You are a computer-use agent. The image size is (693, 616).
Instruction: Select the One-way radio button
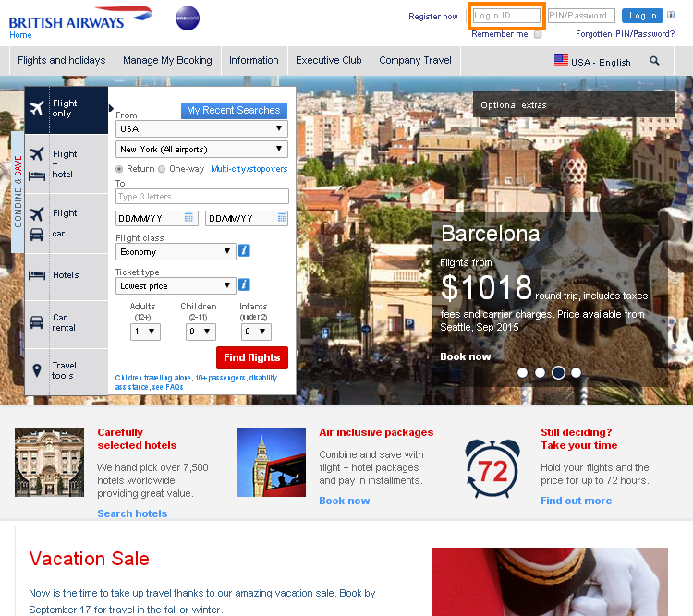point(162,169)
